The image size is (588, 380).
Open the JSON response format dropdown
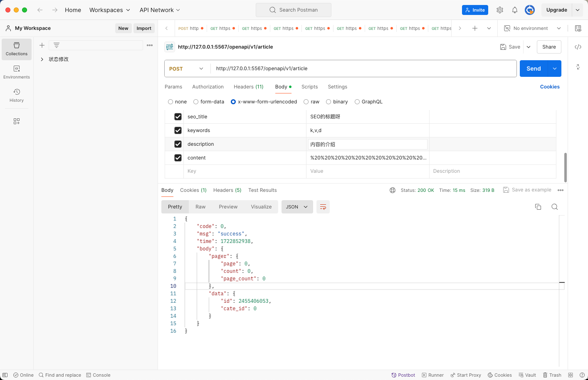pyautogui.click(x=297, y=207)
